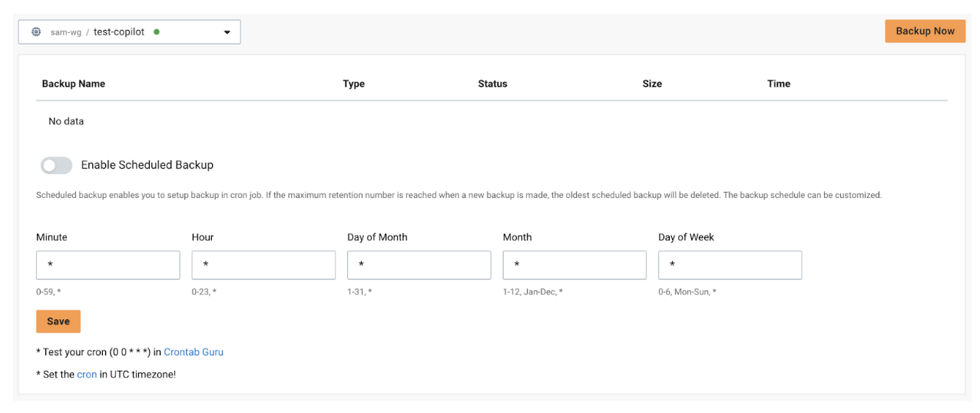
Task: Open the Crontab Guru link
Action: (194, 352)
